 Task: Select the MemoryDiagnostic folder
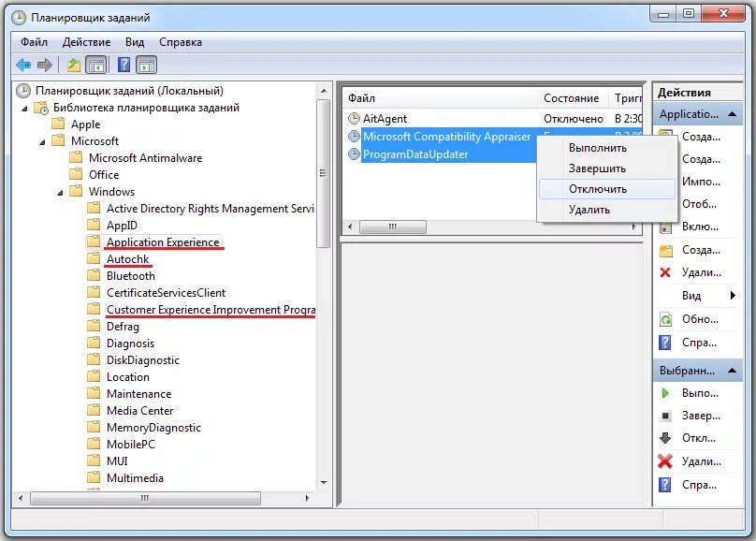point(153,428)
